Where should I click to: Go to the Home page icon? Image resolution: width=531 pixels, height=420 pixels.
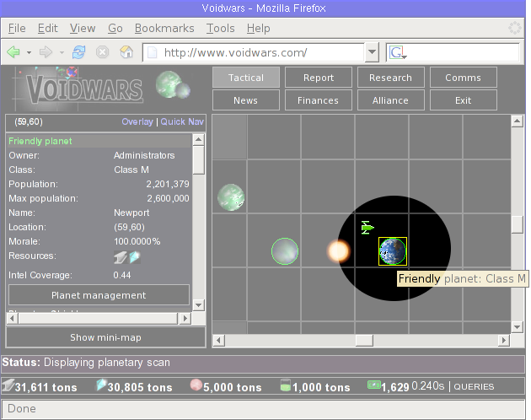pos(126,51)
